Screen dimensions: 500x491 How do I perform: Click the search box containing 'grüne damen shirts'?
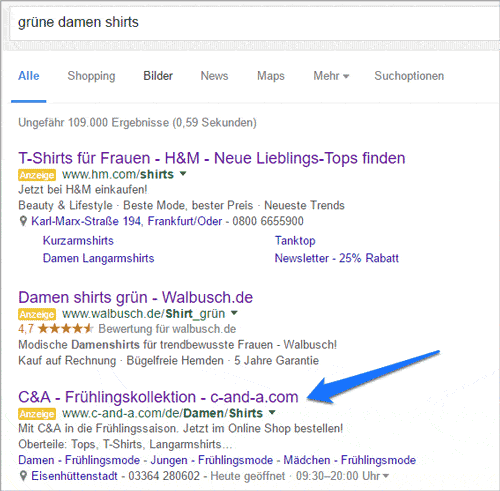click(255, 23)
